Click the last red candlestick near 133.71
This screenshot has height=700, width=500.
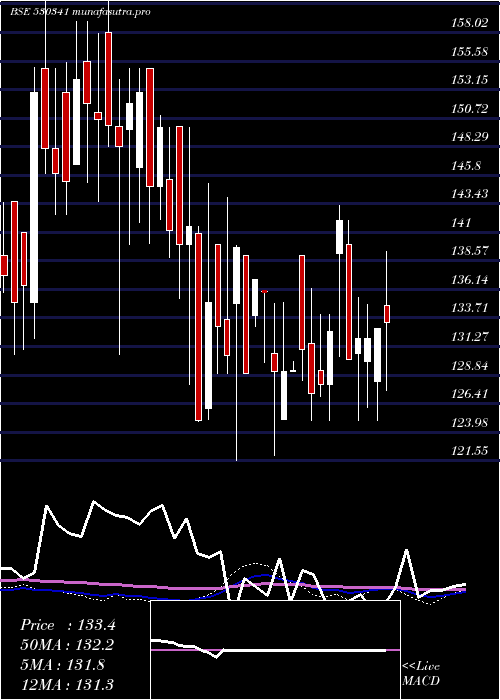click(x=387, y=314)
